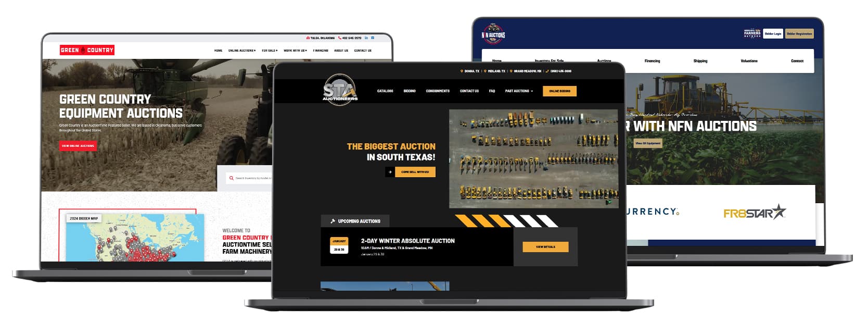The width and height of the screenshot is (868, 323).
Task: Expand For Sale menu on Green Country site
Action: click(270, 51)
